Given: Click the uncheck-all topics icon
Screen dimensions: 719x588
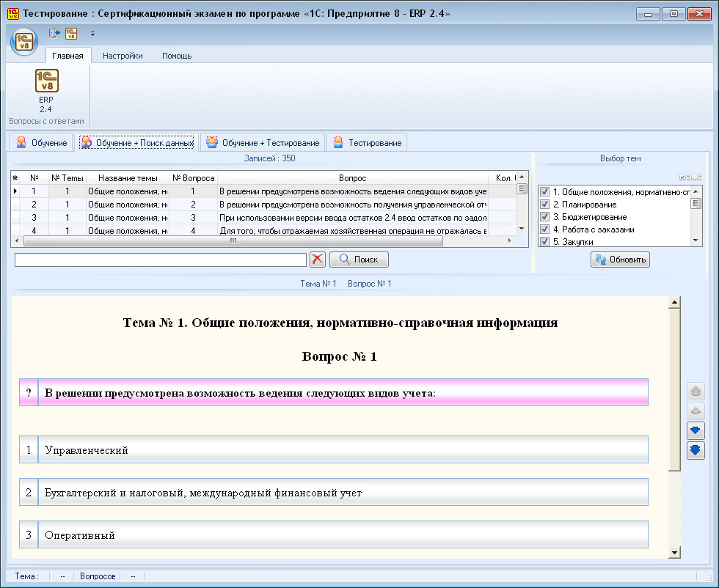Looking at the screenshot, I should (696, 177).
